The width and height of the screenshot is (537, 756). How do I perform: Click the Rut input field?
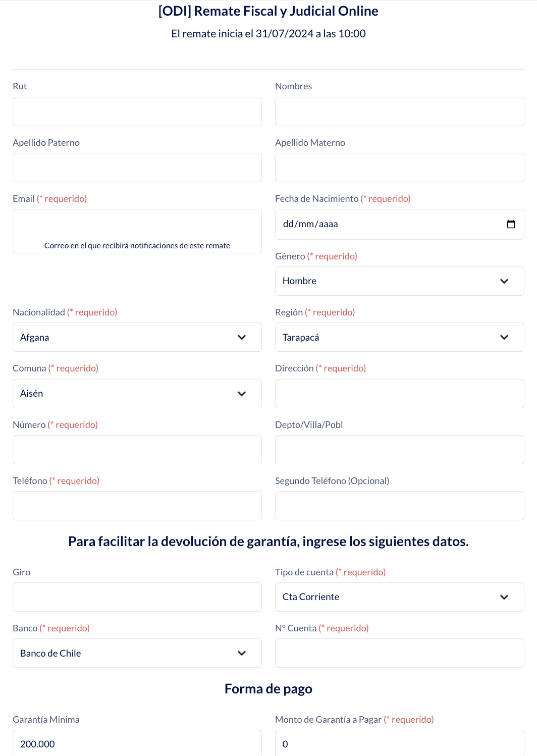(x=137, y=112)
